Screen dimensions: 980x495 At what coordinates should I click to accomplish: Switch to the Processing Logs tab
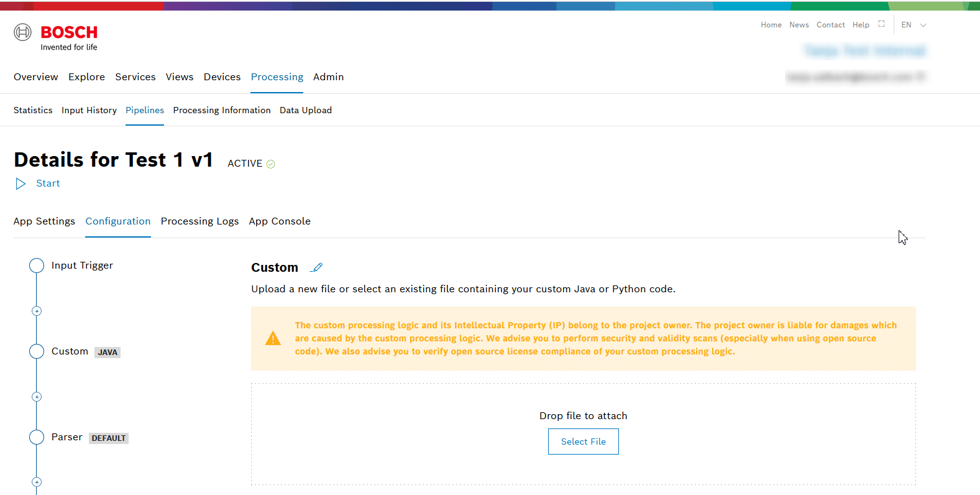[199, 221]
